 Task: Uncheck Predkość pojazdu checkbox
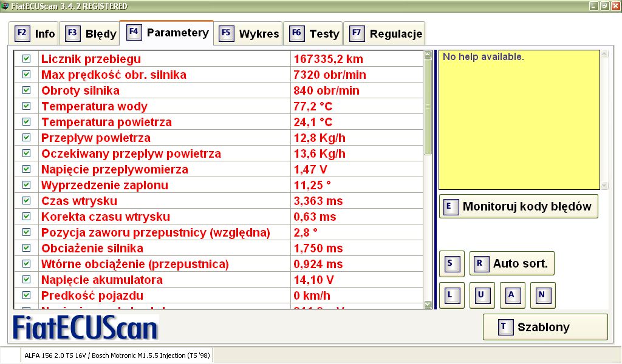[x=26, y=295]
